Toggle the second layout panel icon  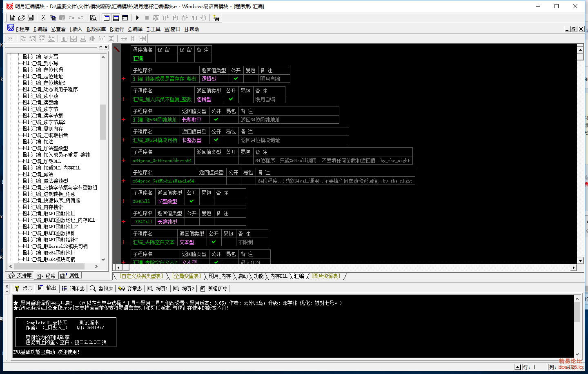(x=116, y=18)
